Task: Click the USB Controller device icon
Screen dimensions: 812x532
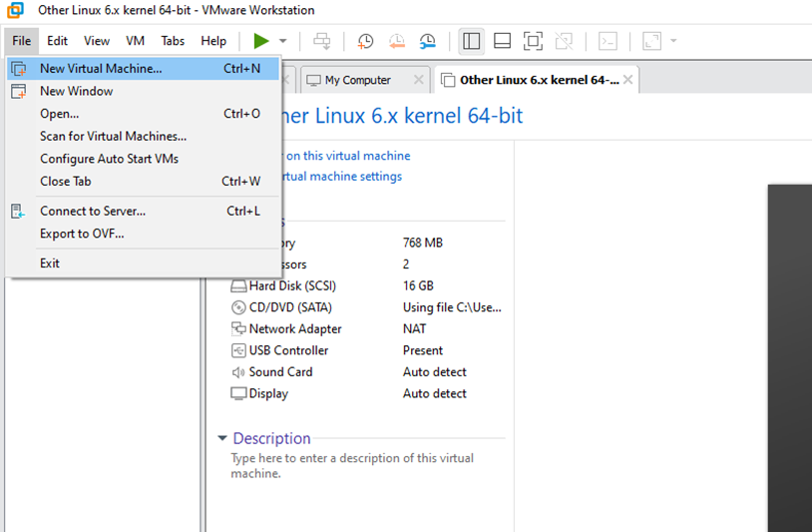Action: (x=238, y=350)
